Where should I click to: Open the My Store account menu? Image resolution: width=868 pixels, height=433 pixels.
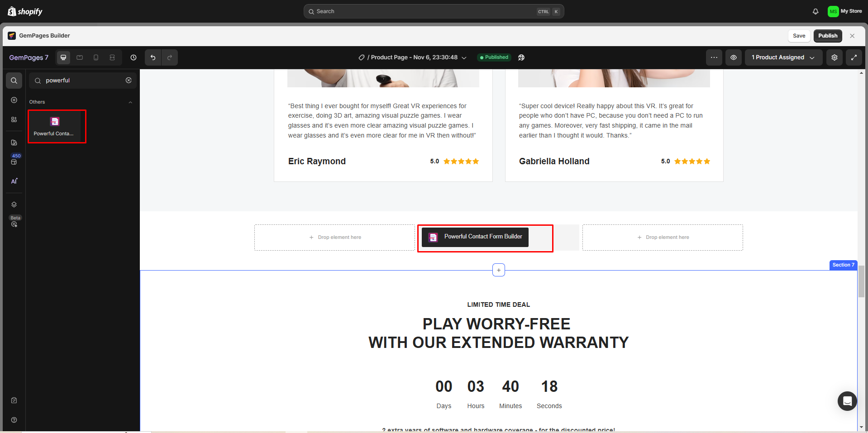tap(844, 11)
